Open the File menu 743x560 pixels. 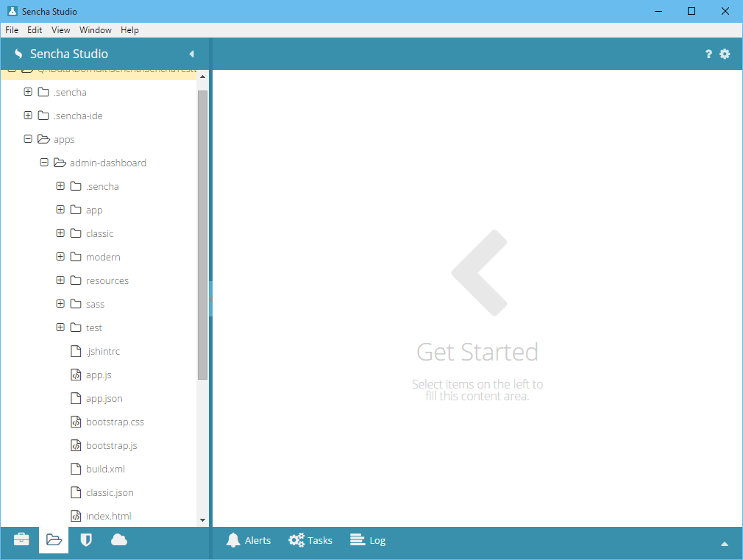point(12,30)
